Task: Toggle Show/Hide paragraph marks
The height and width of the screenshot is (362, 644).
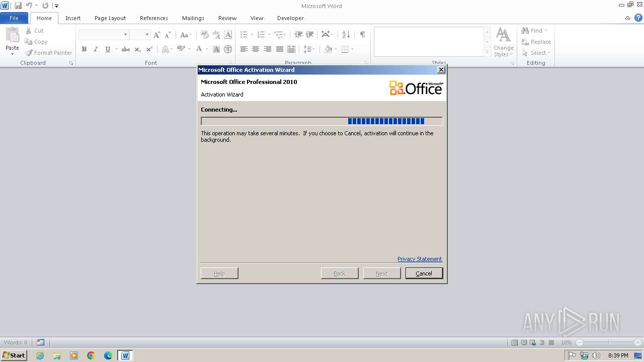Action: pyautogui.click(x=362, y=35)
